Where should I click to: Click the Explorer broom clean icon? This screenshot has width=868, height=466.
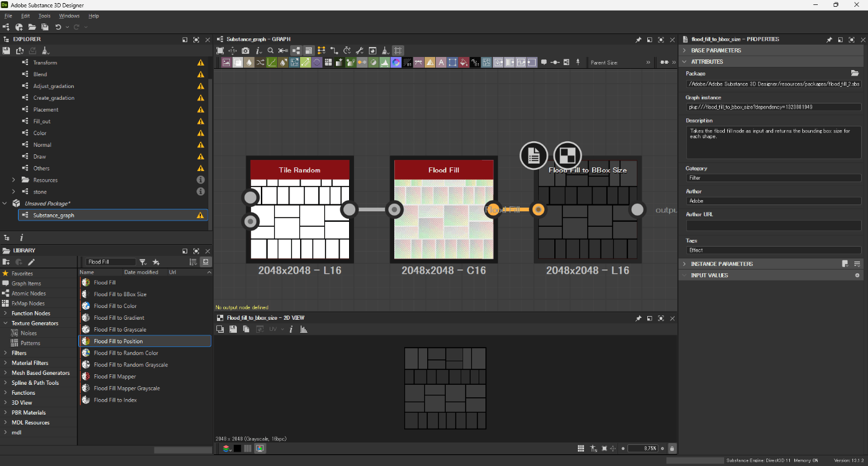click(x=45, y=51)
